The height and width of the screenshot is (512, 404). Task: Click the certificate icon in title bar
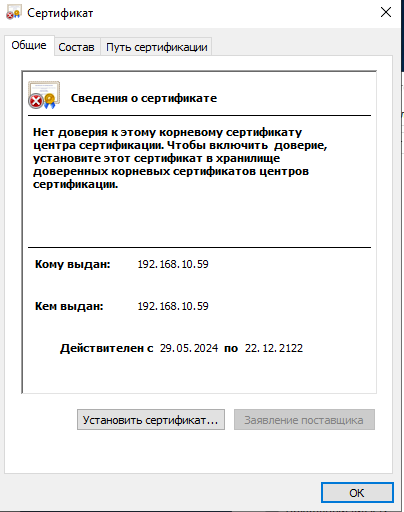pyautogui.click(x=14, y=12)
